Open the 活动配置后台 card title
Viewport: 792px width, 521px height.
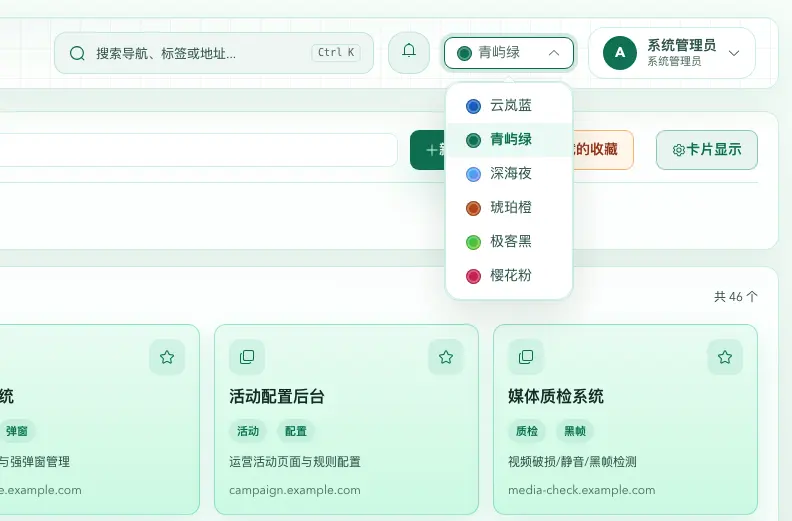(x=276, y=397)
